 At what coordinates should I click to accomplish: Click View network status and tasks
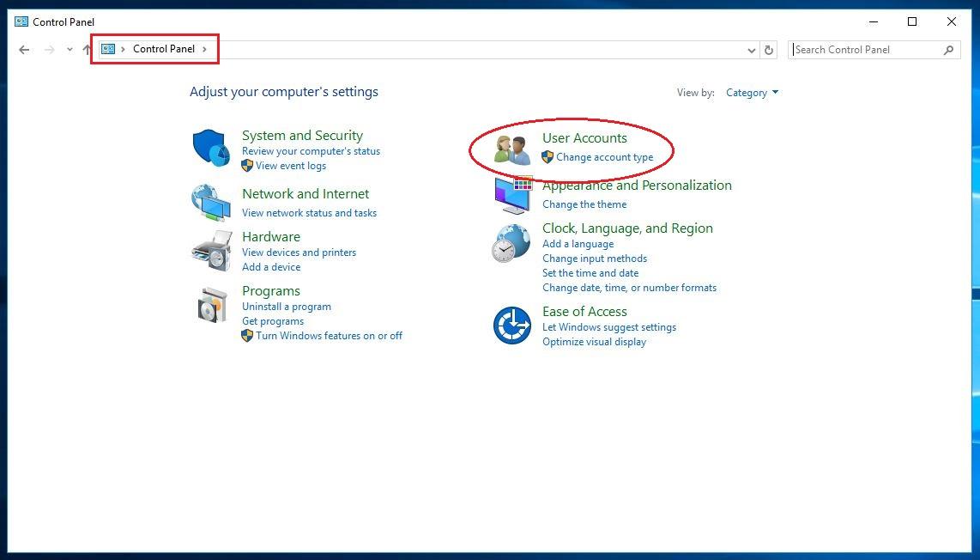(310, 213)
